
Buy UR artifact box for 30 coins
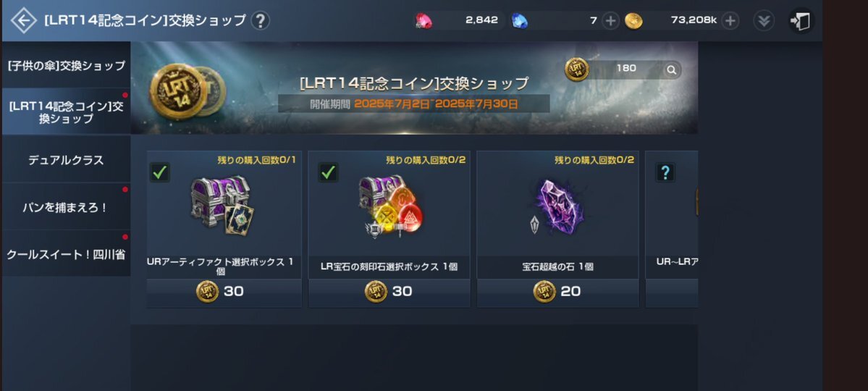tap(224, 291)
